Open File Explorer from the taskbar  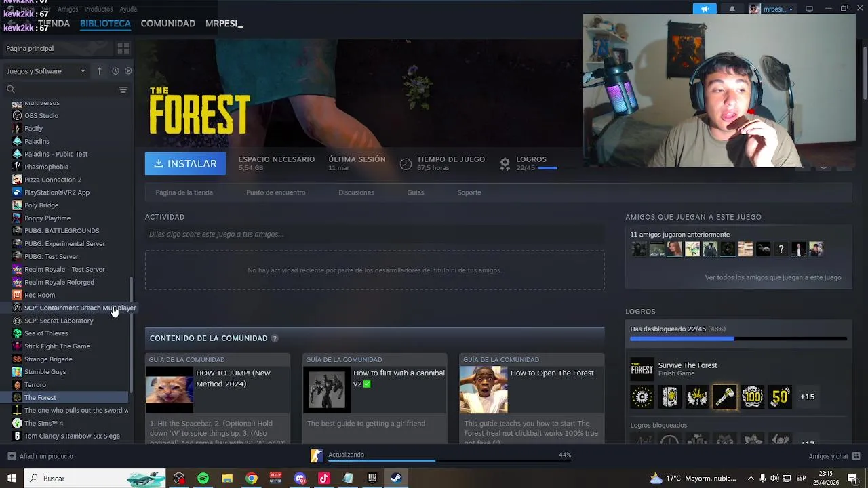click(x=227, y=478)
